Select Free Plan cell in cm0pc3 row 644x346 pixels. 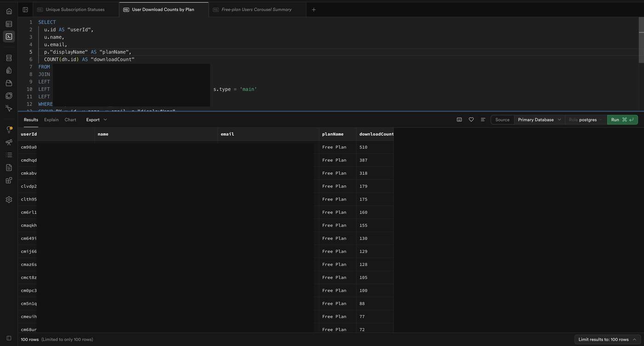(338, 290)
